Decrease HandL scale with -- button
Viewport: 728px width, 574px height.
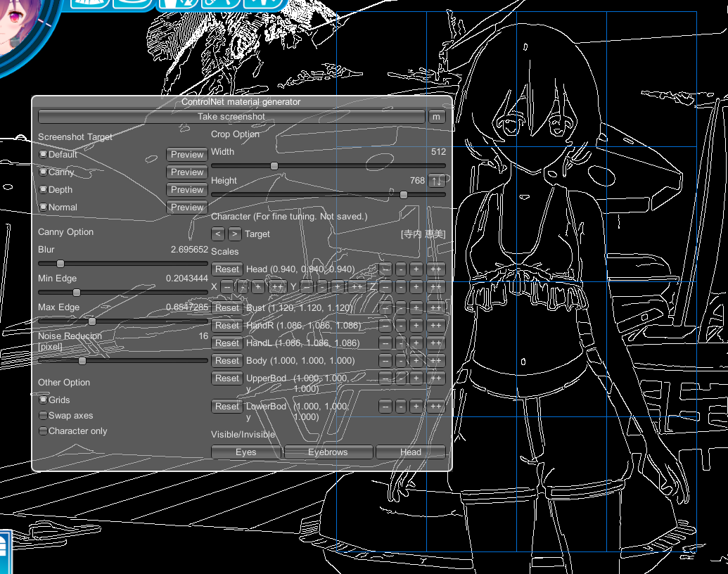tap(385, 343)
